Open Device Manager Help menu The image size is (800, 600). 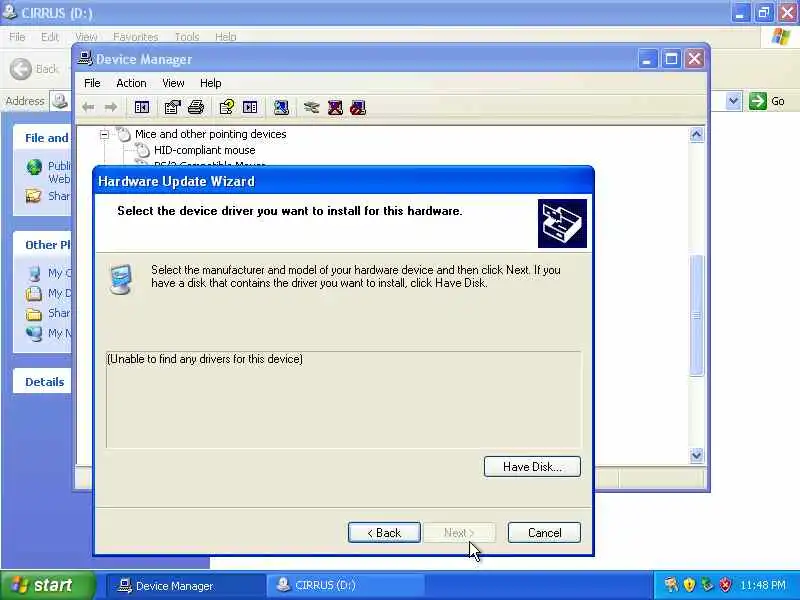click(x=210, y=83)
